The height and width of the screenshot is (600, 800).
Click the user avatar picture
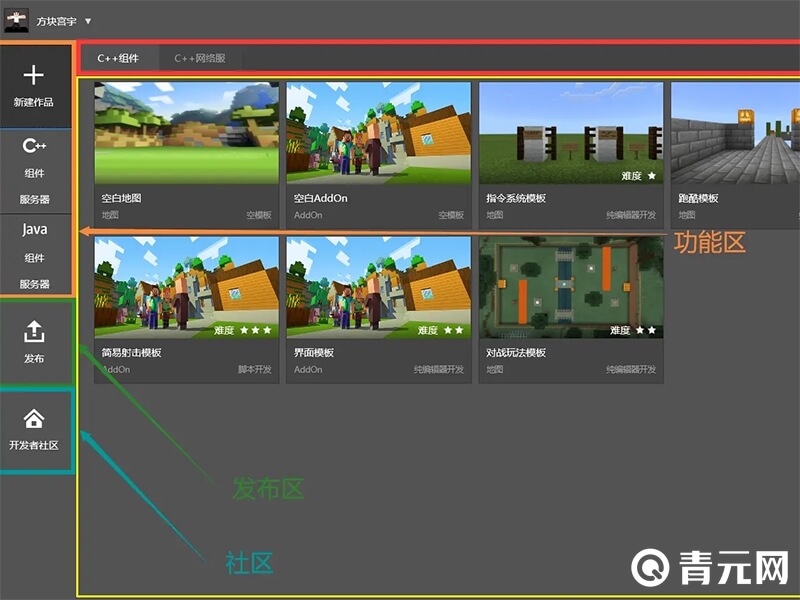(x=16, y=20)
